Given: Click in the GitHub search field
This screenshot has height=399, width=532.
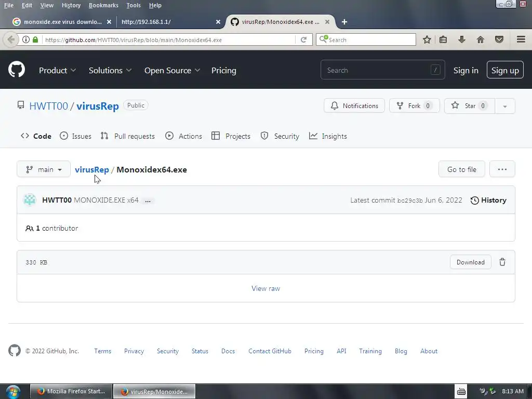Looking at the screenshot, I should [x=382, y=70].
